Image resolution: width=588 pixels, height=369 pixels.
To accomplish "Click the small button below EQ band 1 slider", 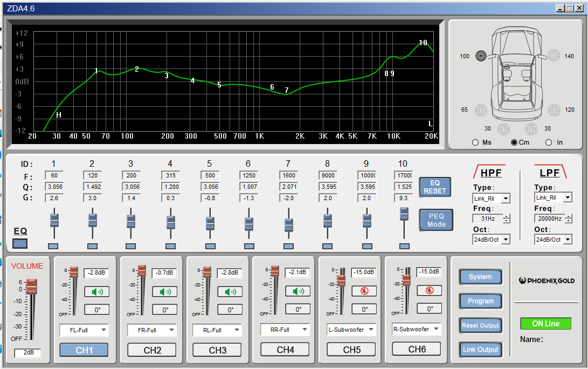I will coord(53,246).
